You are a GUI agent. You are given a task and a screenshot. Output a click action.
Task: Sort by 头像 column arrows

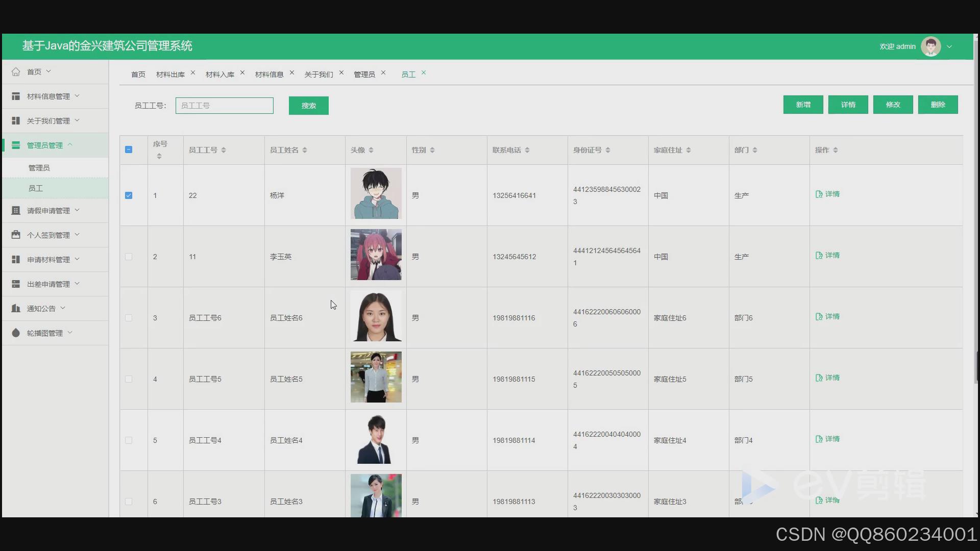coord(371,150)
